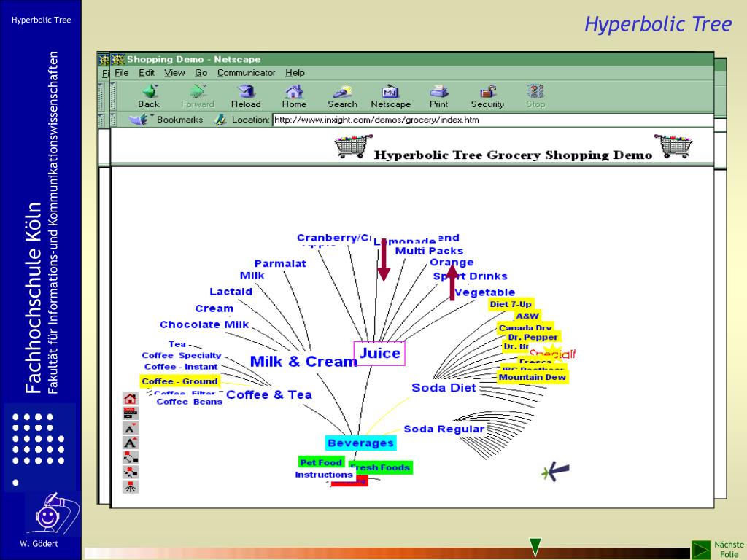747x560 pixels.
Task: Click the red and black list view icon
Action: click(131, 413)
